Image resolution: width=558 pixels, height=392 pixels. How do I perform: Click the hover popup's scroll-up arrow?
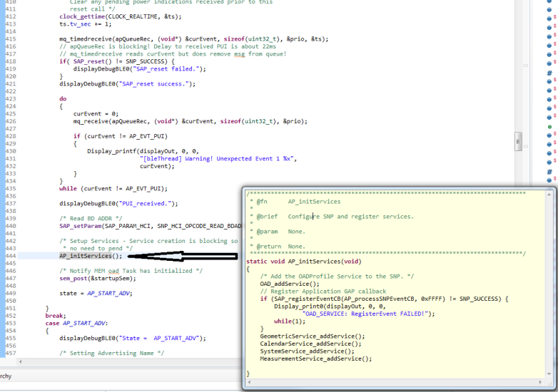click(549, 195)
